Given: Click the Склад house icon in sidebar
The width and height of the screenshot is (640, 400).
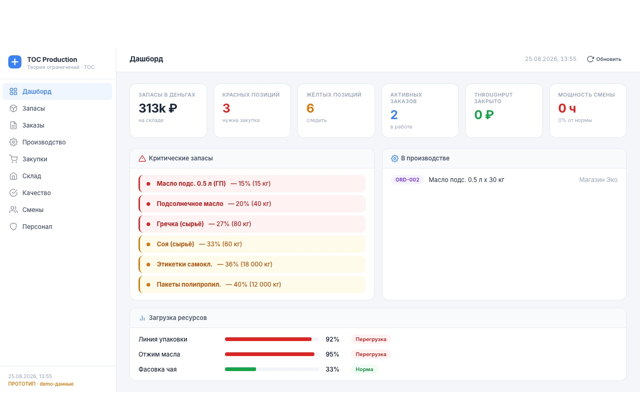Looking at the screenshot, I should 13,176.
